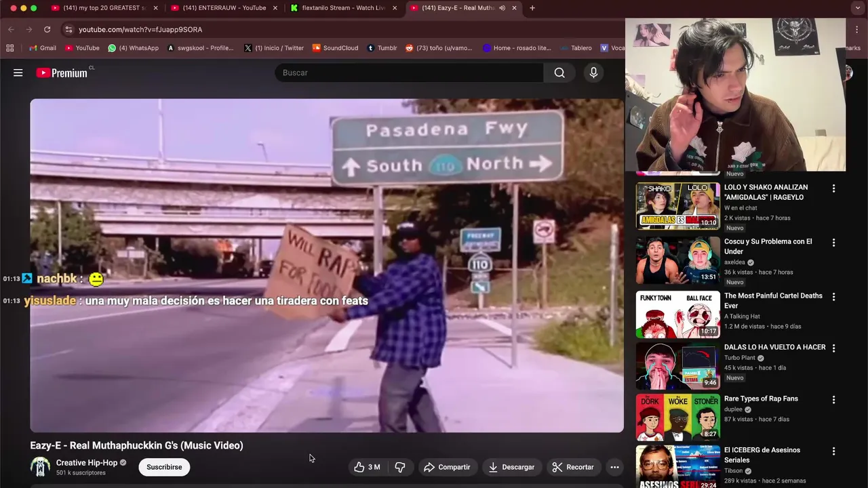Open the toño Reddit bookmark
This screenshot has width=868, height=488.
439,48
